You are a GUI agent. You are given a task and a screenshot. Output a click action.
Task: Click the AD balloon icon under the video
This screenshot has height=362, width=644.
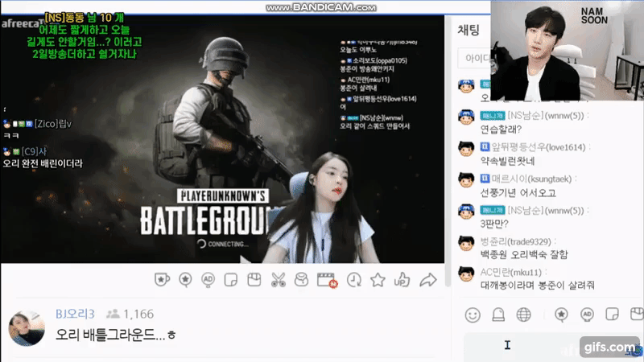[x=208, y=280]
